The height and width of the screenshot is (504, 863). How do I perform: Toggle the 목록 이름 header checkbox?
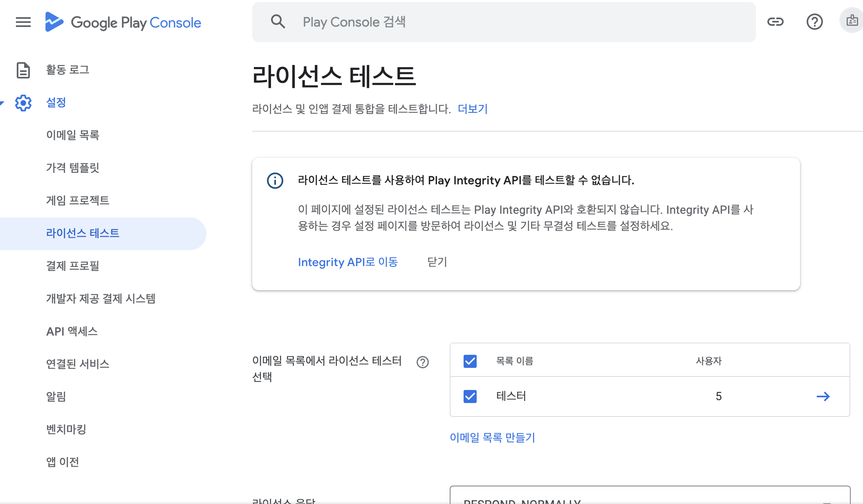(470, 361)
